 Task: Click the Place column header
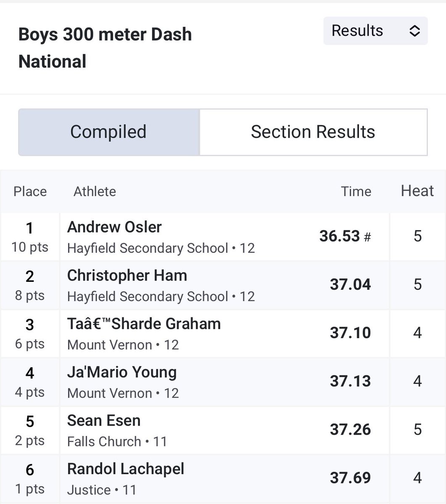pyautogui.click(x=30, y=192)
